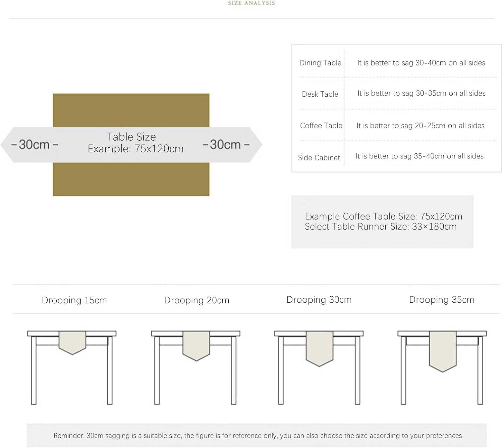Click the Reminder note about 30cm sagging

(x=258, y=436)
